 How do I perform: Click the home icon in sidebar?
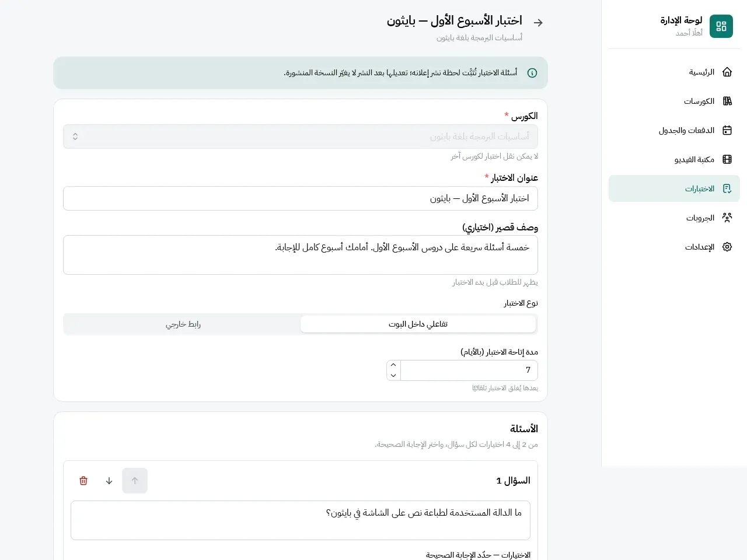(727, 72)
